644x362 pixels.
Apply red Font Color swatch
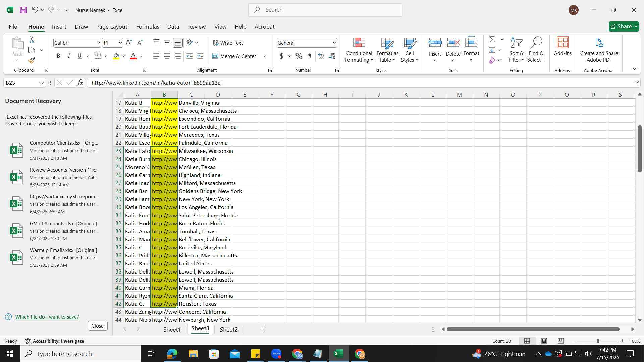133,56
